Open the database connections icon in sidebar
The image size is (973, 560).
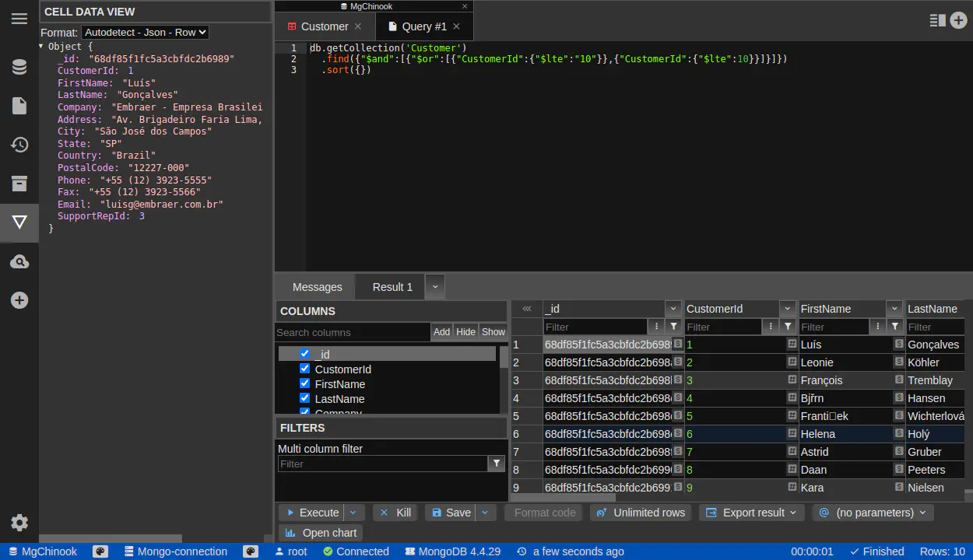19,68
